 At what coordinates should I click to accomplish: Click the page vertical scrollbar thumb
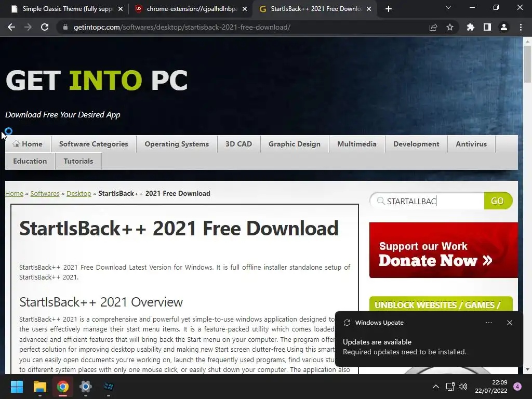527,64
